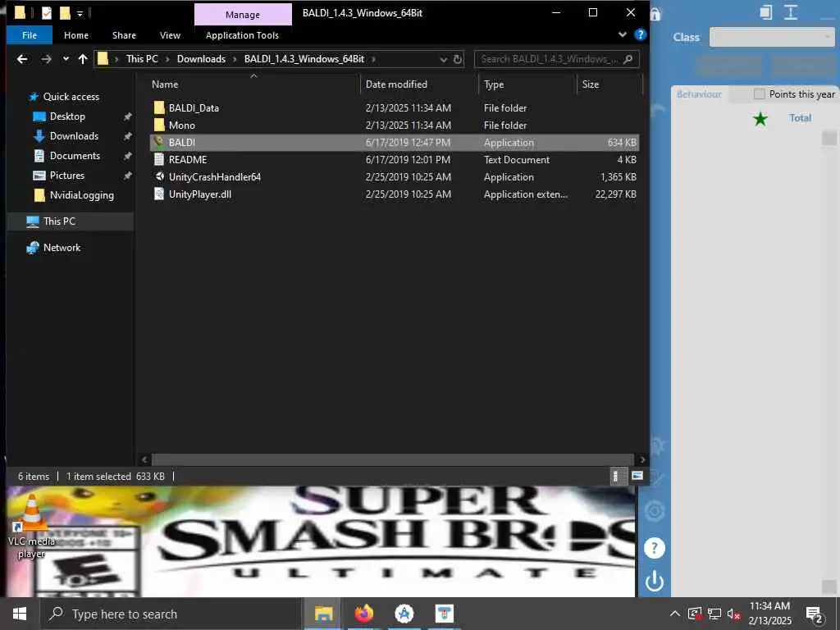Click the horizontal scrollbar in file list

(x=393, y=459)
